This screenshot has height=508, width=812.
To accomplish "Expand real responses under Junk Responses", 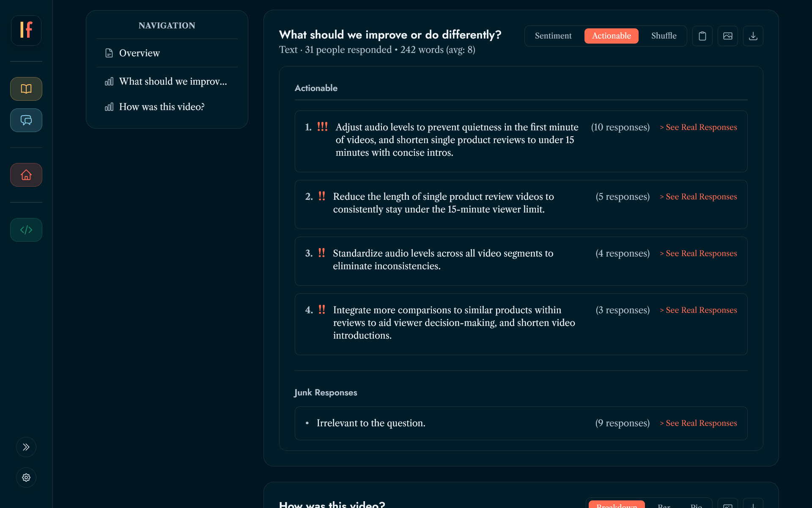I will (x=698, y=423).
